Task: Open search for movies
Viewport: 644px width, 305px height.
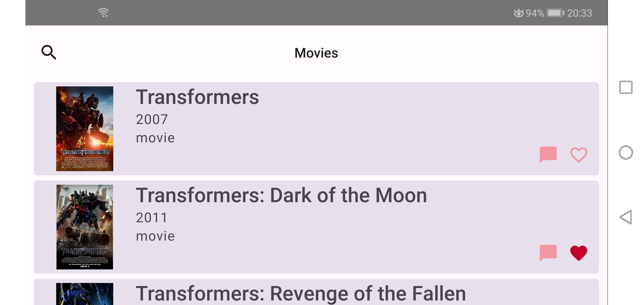Action: [x=49, y=53]
